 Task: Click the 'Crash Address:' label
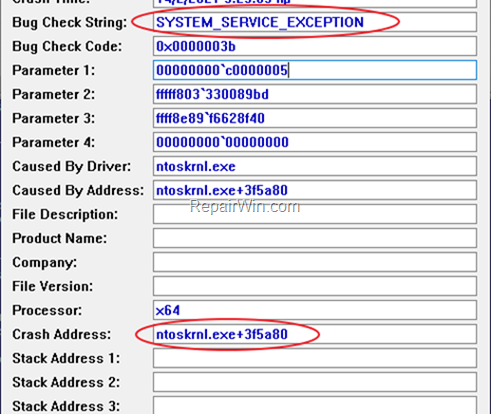[62, 335]
